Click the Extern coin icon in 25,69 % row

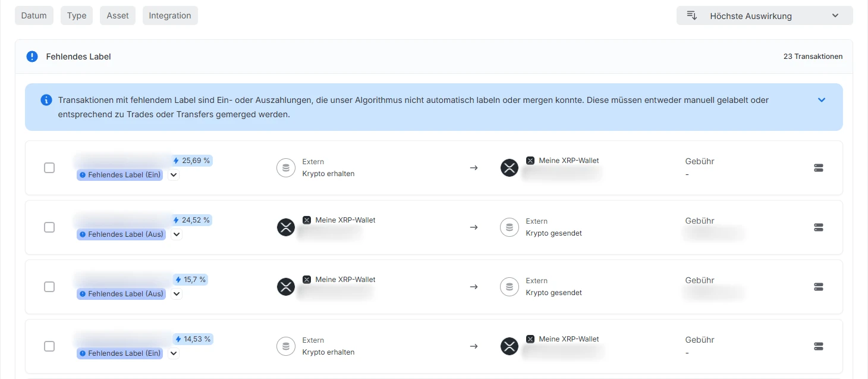click(x=286, y=168)
